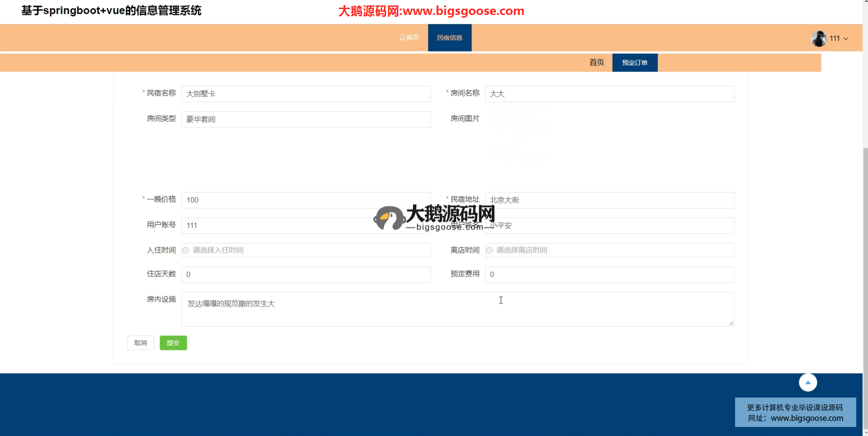Viewport: 868px width, 436px height.
Task: Click the user avatar picture
Action: click(x=819, y=38)
